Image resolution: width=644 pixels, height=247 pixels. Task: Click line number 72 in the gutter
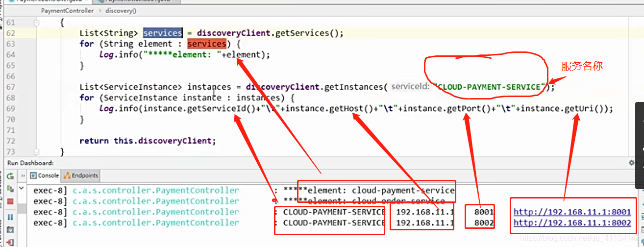(10, 141)
